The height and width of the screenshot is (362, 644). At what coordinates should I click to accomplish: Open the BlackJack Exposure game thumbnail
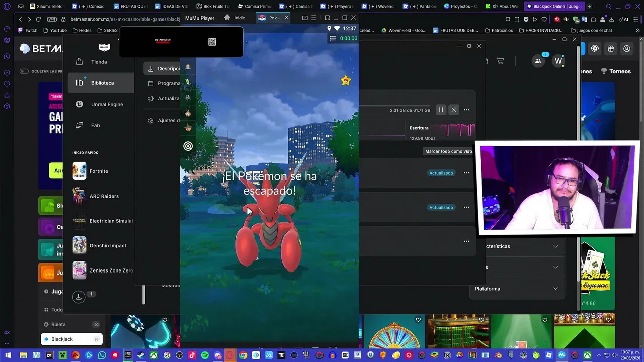(x=598, y=273)
